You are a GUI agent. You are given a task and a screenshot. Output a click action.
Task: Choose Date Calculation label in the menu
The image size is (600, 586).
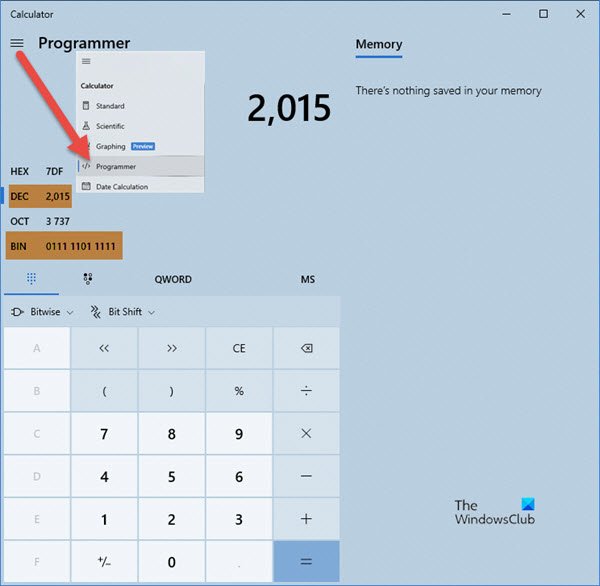pyautogui.click(x=122, y=187)
